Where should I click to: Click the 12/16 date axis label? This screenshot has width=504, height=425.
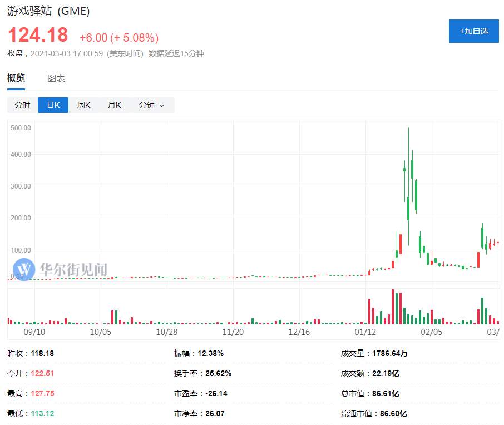tap(299, 332)
